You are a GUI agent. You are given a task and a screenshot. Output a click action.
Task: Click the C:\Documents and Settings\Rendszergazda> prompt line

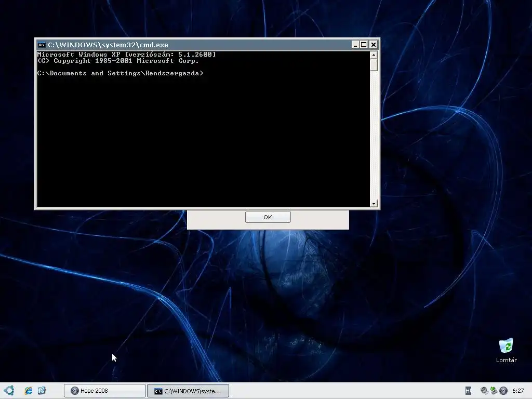[x=120, y=73]
